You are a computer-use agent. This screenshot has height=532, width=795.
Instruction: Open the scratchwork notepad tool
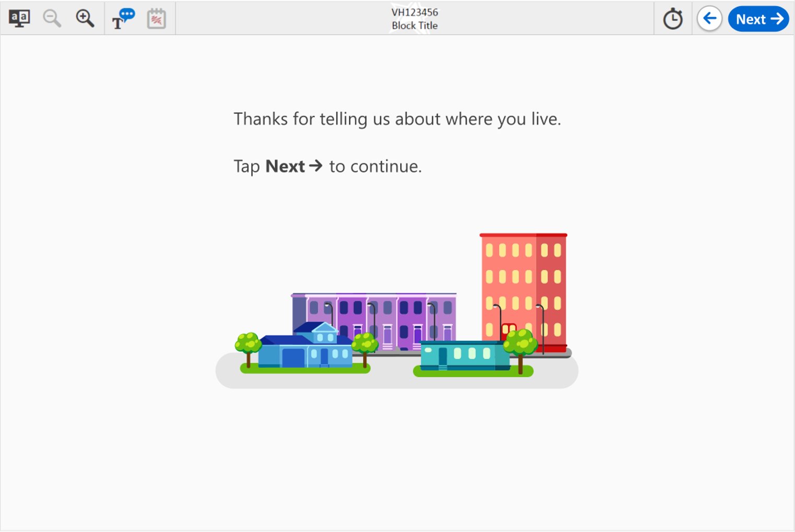pos(156,19)
